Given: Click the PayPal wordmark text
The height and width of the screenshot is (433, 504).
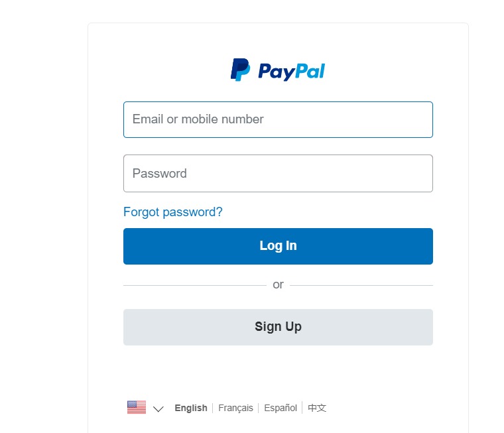Looking at the screenshot, I should tap(292, 72).
